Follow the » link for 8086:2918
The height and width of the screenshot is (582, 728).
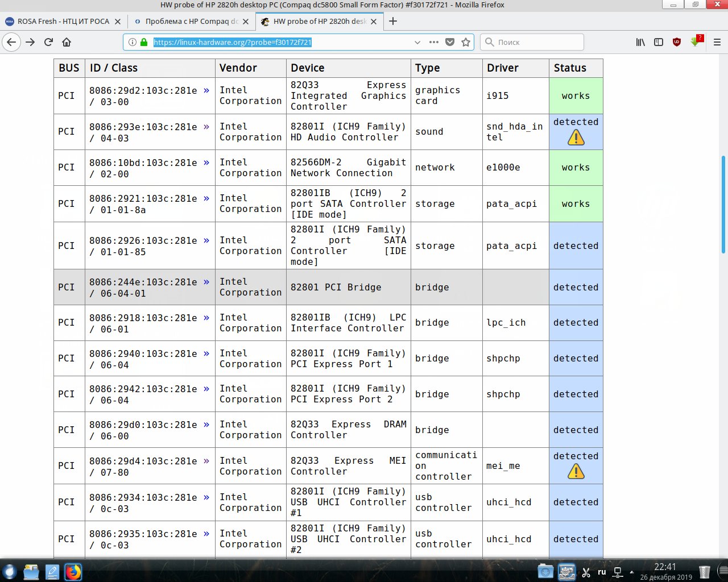click(x=206, y=318)
